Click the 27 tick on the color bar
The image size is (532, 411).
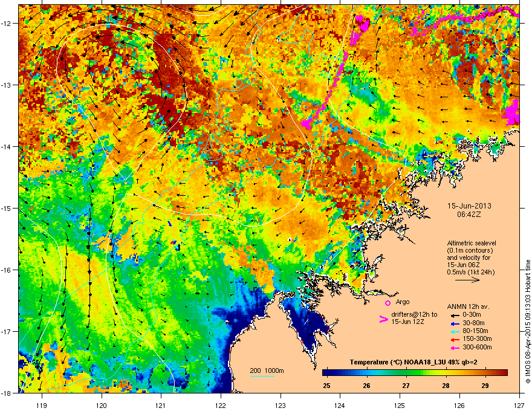coord(406,386)
